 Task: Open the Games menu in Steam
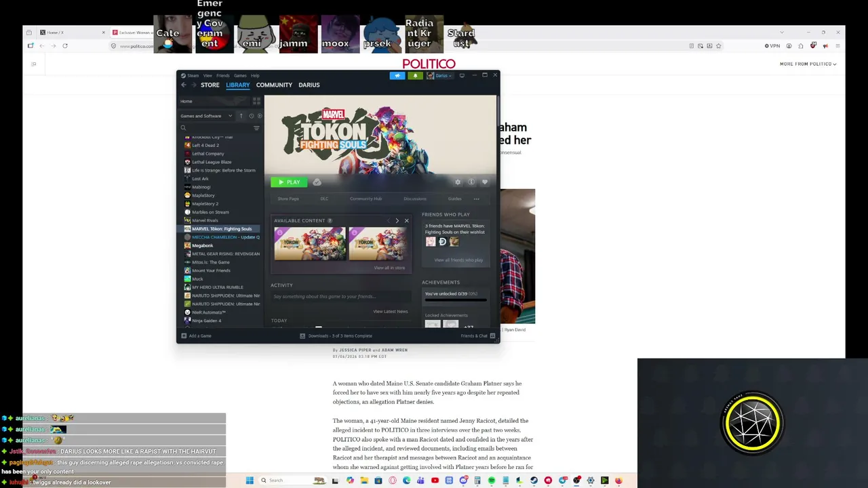(240, 76)
